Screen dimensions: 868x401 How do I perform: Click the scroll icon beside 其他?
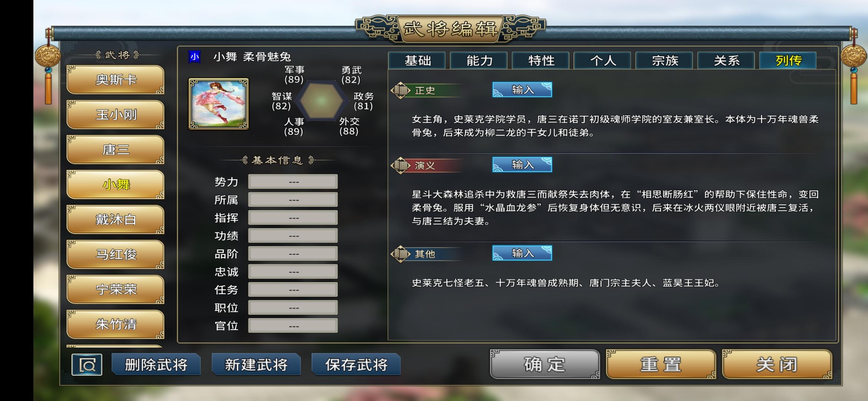point(401,254)
